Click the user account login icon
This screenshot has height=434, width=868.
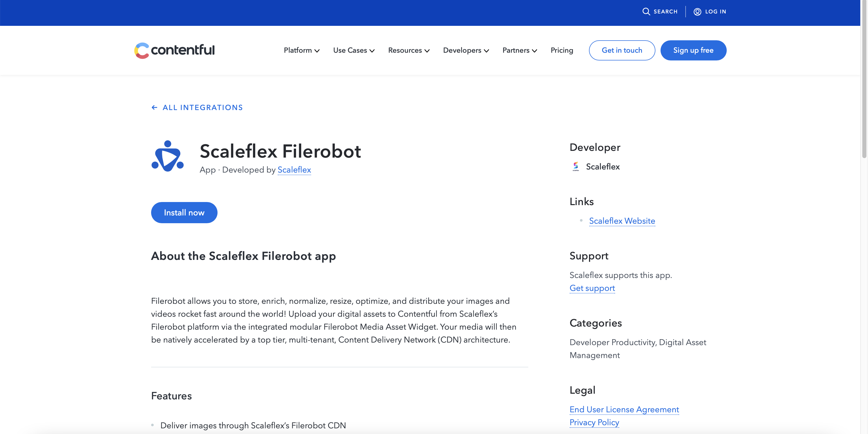coord(697,11)
